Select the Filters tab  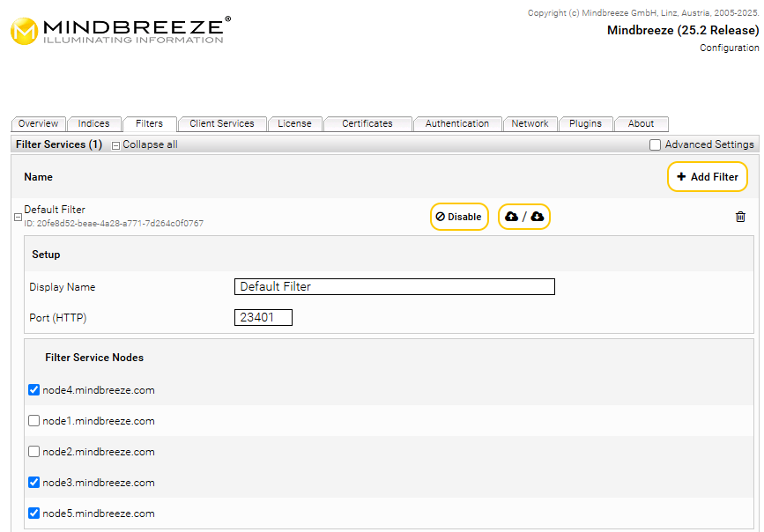149,123
